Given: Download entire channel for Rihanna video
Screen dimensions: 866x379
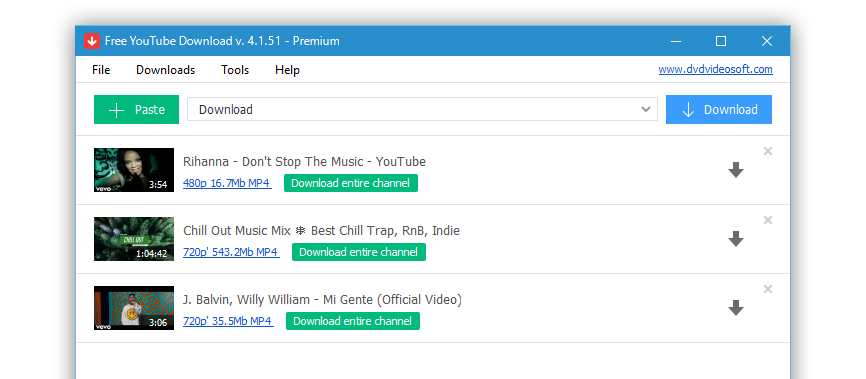Looking at the screenshot, I should pos(351,183).
